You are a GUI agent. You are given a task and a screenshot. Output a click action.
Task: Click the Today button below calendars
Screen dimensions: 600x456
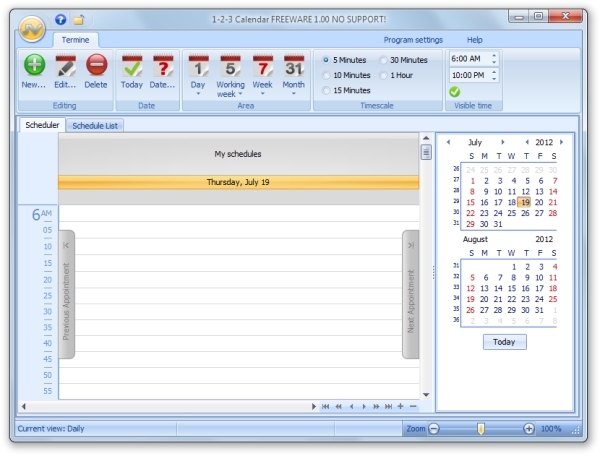(x=504, y=341)
